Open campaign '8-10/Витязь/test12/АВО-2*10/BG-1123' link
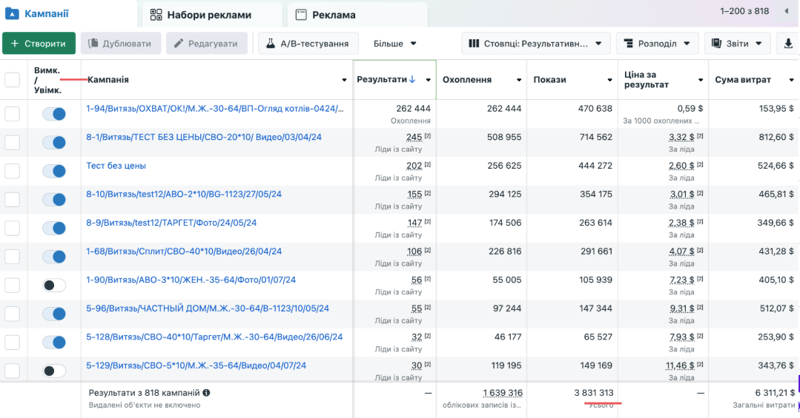 [184, 194]
